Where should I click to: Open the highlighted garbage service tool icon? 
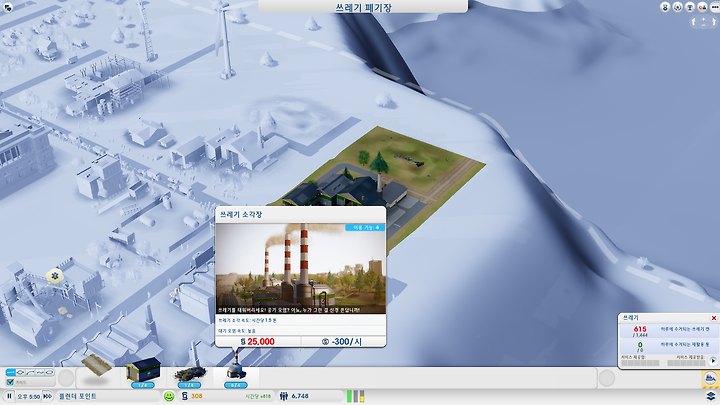pos(710,379)
